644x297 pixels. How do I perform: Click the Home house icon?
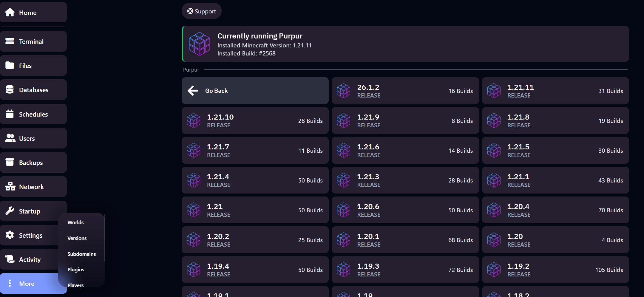10,12
